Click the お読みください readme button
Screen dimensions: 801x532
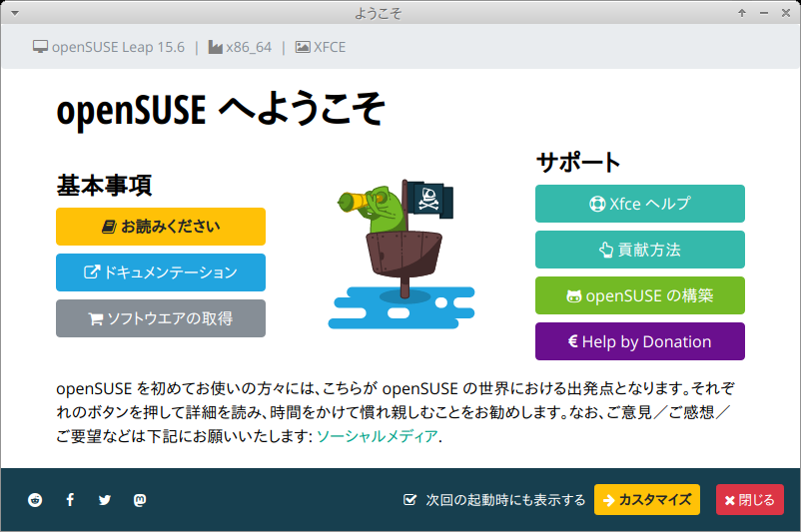pyautogui.click(x=161, y=227)
